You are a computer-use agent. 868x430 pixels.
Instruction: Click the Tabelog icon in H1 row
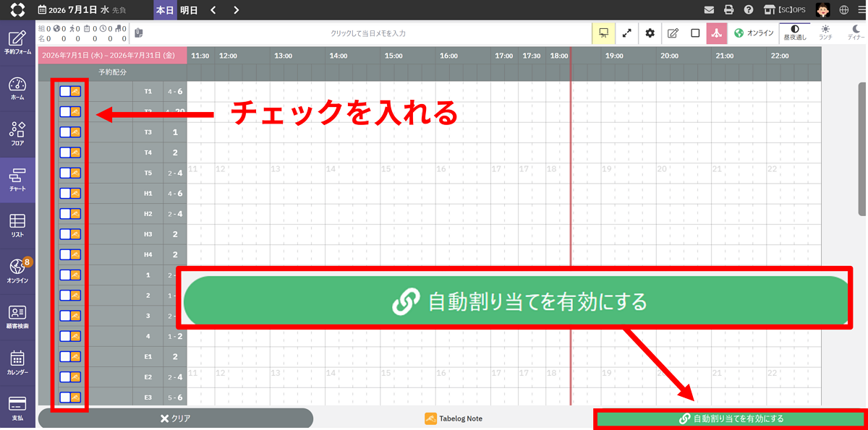76,194
